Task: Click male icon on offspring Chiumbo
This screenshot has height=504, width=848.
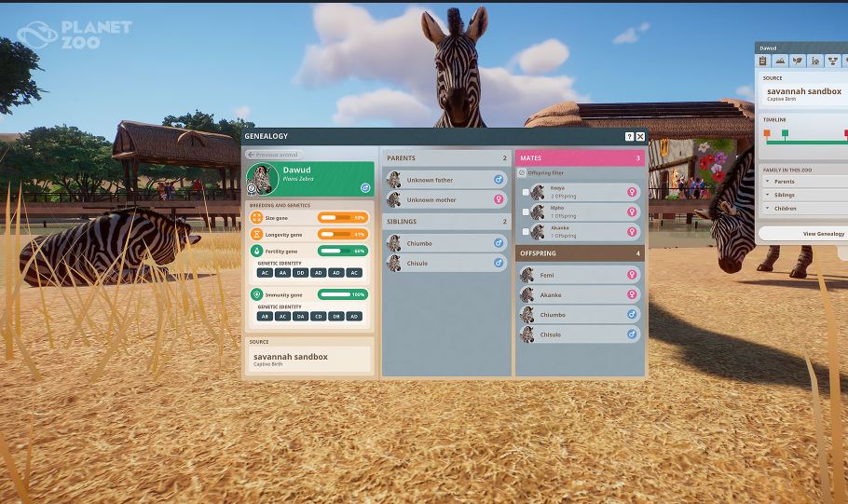Action: (x=632, y=314)
